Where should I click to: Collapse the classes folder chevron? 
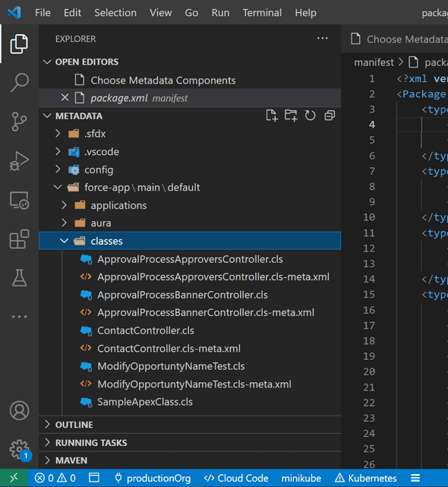(x=64, y=241)
